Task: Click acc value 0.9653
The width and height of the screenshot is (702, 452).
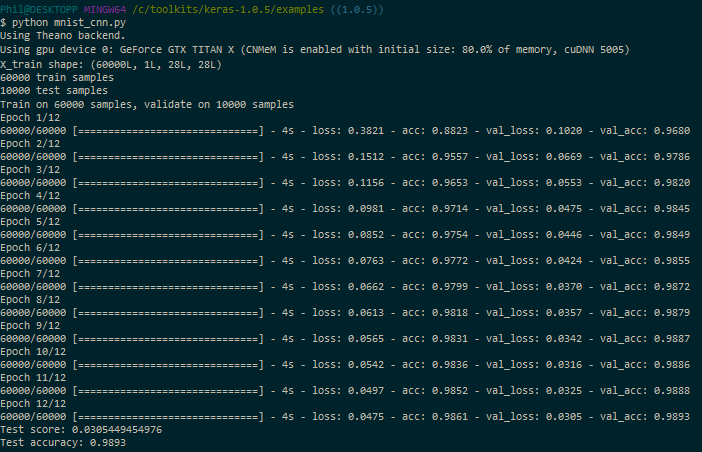Action: point(450,183)
